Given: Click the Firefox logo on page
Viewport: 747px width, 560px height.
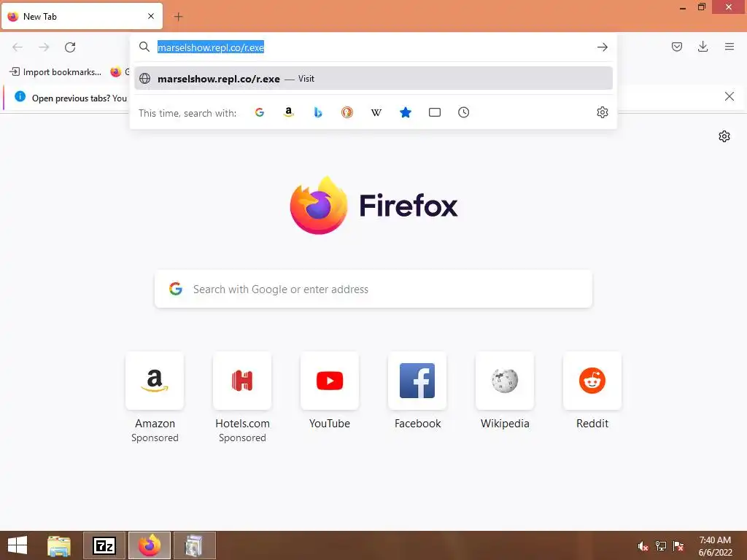Looking at the screenshot, I should [319, 205].
